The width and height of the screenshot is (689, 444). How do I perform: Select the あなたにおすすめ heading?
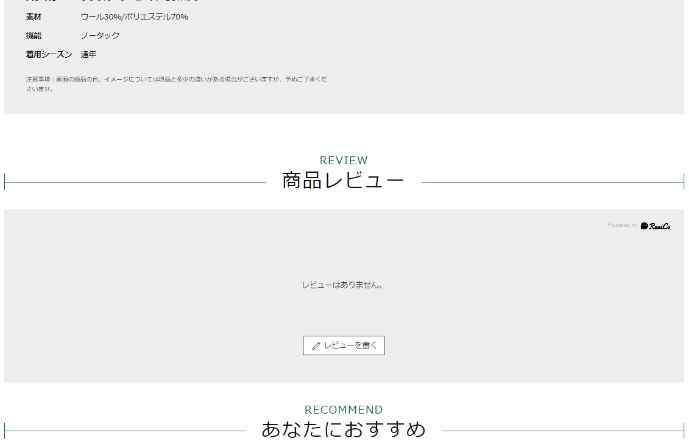pyautogui.click(x=343, y=430)
